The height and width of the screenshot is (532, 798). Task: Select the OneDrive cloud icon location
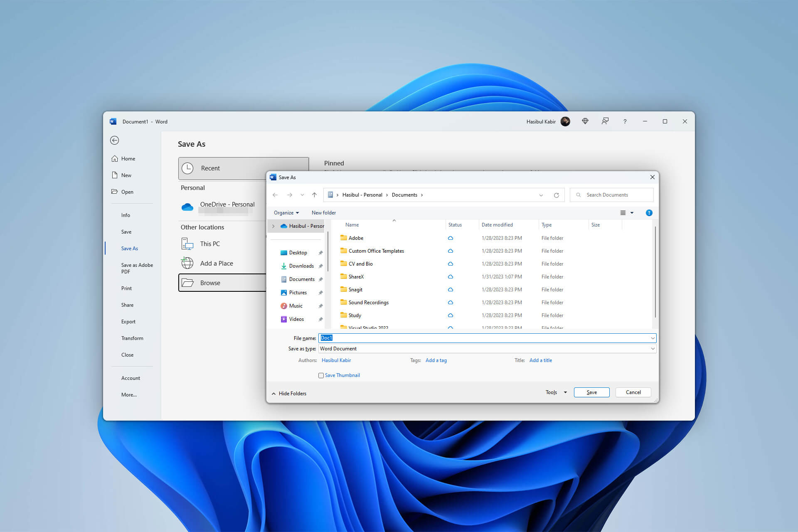coord(187,207)
